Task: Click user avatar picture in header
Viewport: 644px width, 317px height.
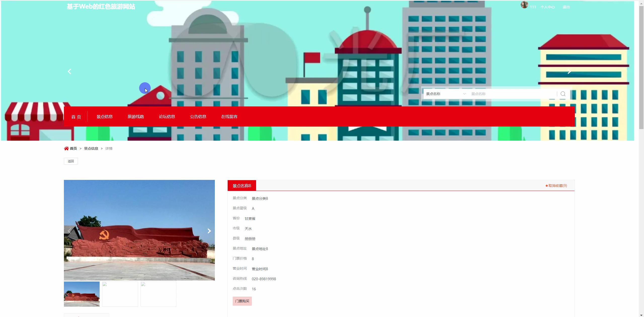Action: [x=524, y=5]
